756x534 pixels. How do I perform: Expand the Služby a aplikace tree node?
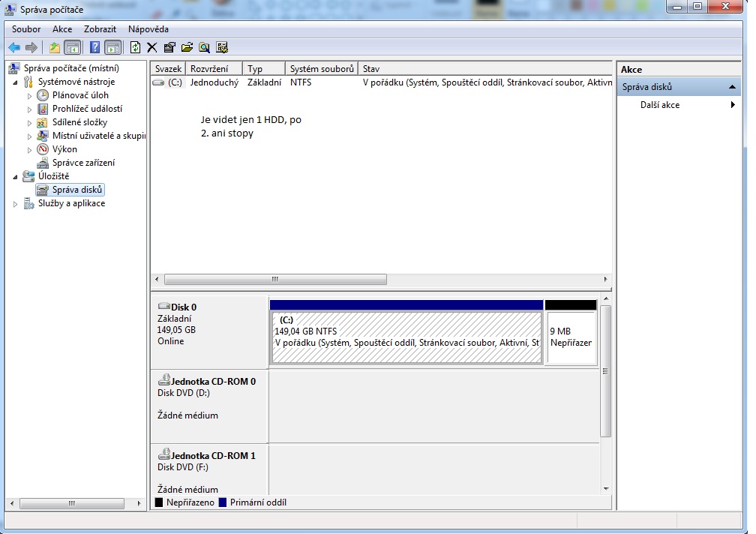click(16, 203)
